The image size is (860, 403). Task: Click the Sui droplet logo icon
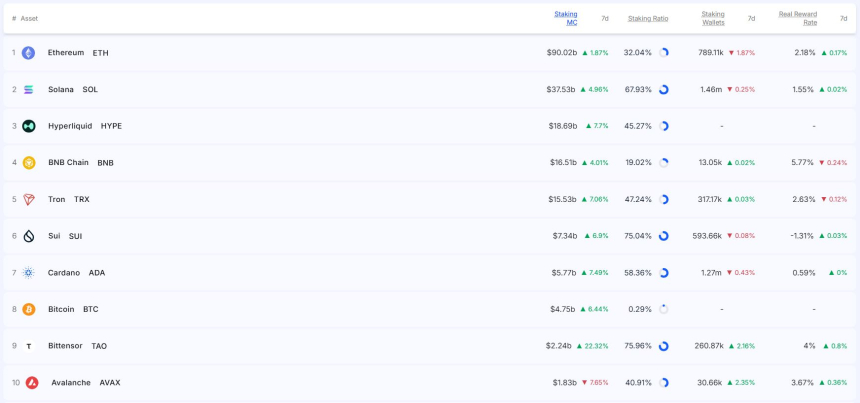click(x=29, y=236)
